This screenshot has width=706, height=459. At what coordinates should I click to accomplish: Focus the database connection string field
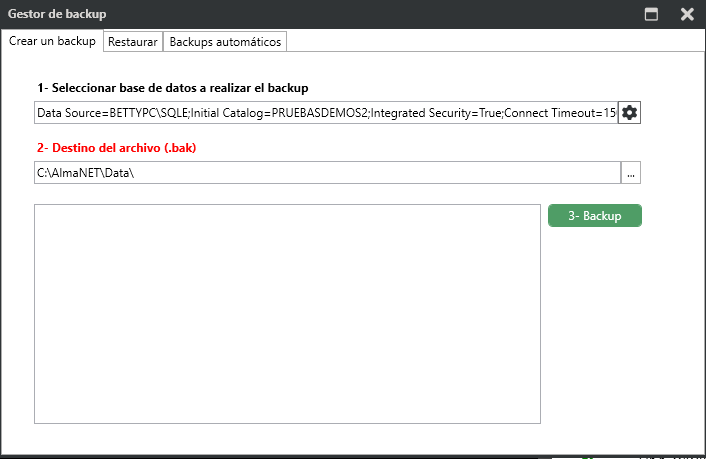325,113
